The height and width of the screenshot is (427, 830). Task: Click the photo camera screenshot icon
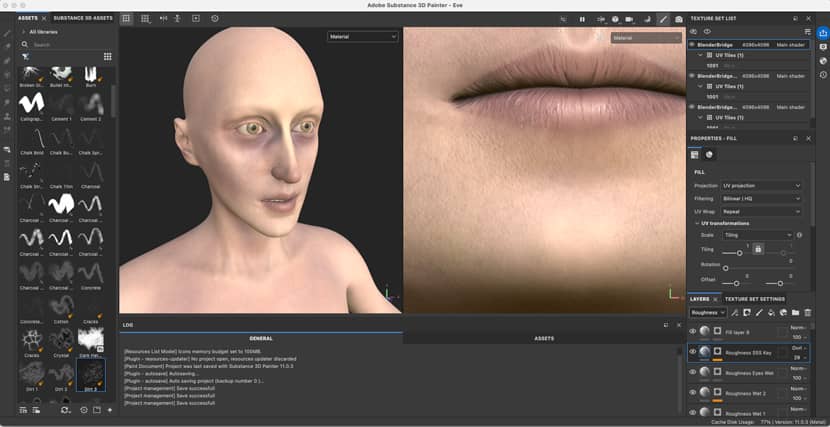click(679, 19)
